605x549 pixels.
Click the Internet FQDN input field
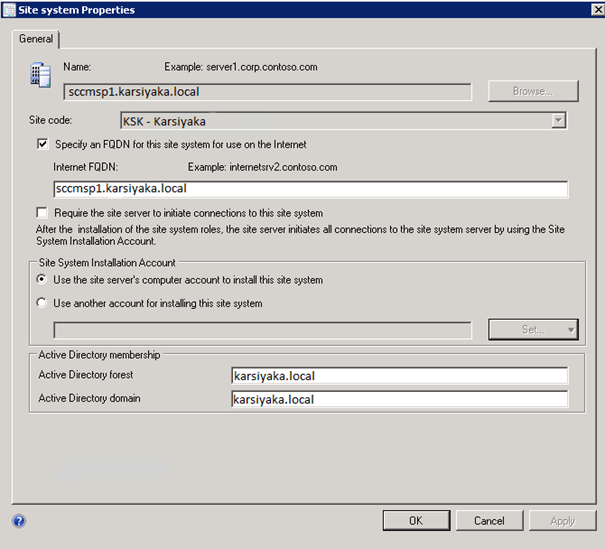[x=311, y=189]
